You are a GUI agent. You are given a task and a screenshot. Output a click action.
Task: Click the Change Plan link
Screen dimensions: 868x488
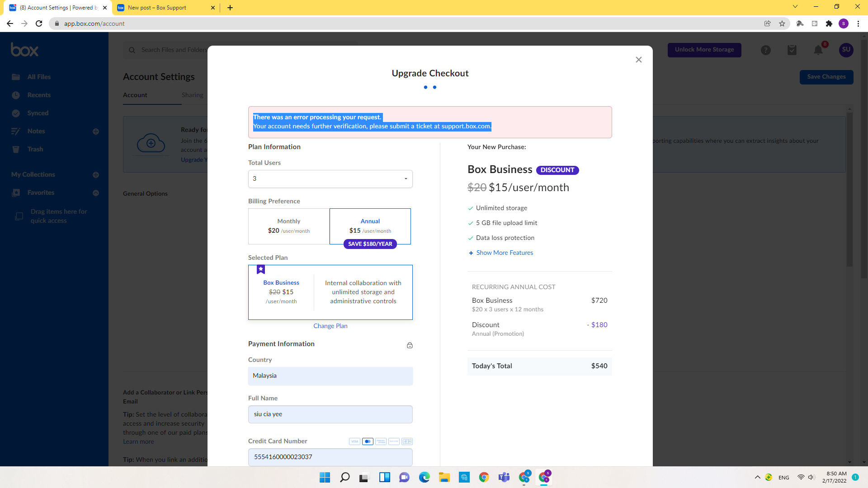330,326
